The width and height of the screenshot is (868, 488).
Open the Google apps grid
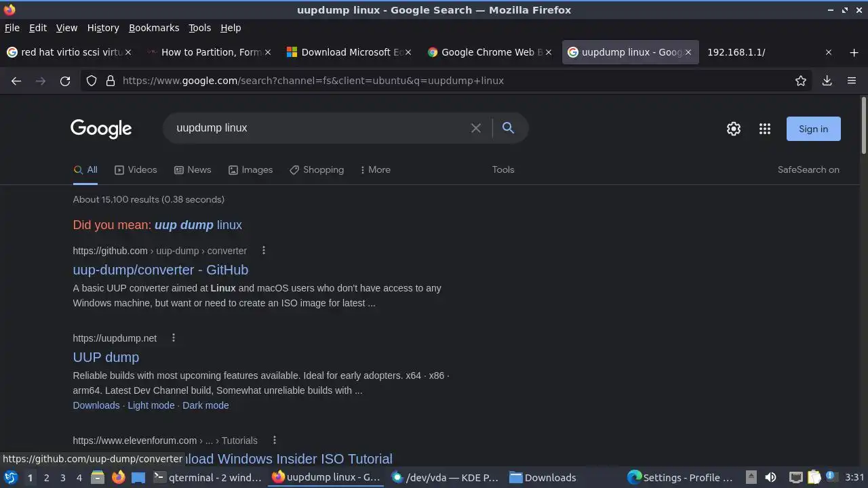(765, 129)
